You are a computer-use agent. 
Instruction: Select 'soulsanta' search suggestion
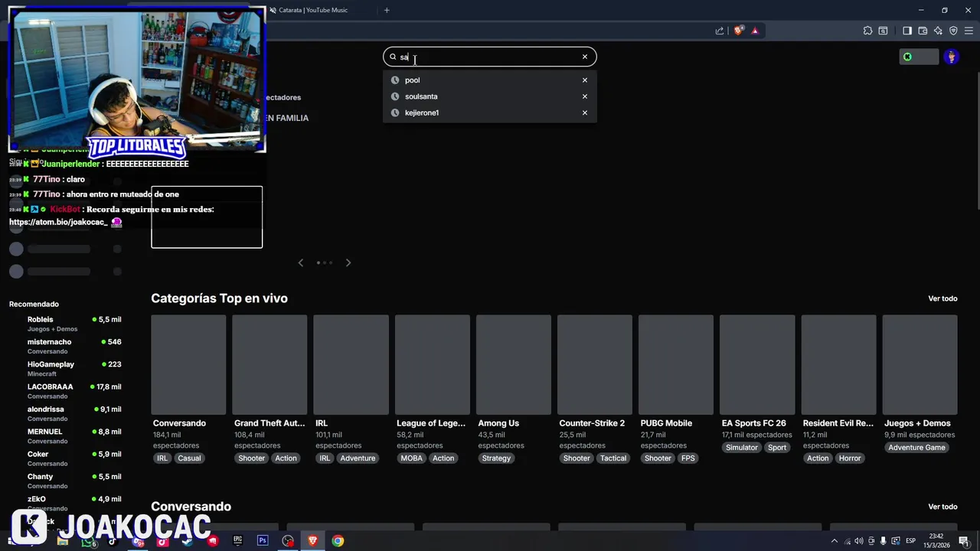[x=421, y=96]
